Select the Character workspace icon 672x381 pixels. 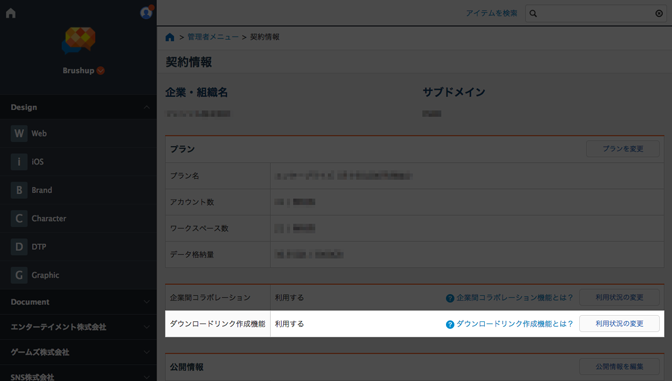coord(19,218)
